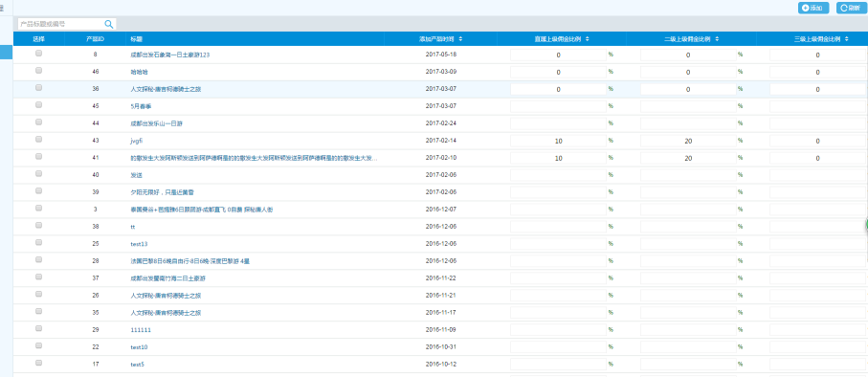Open product link 111111

coord(141,330)
